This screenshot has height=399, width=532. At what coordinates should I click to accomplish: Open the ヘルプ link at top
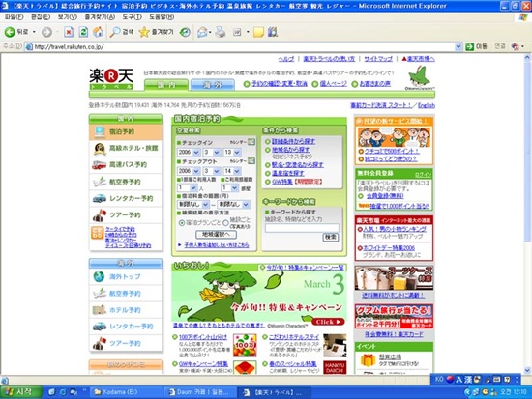285,59
